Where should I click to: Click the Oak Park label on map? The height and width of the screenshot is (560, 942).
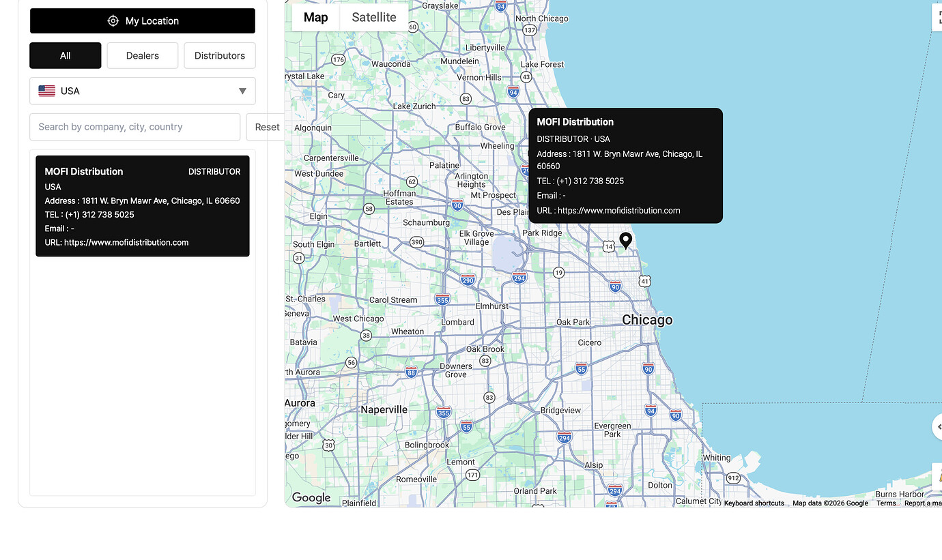(x=573, y=322)
